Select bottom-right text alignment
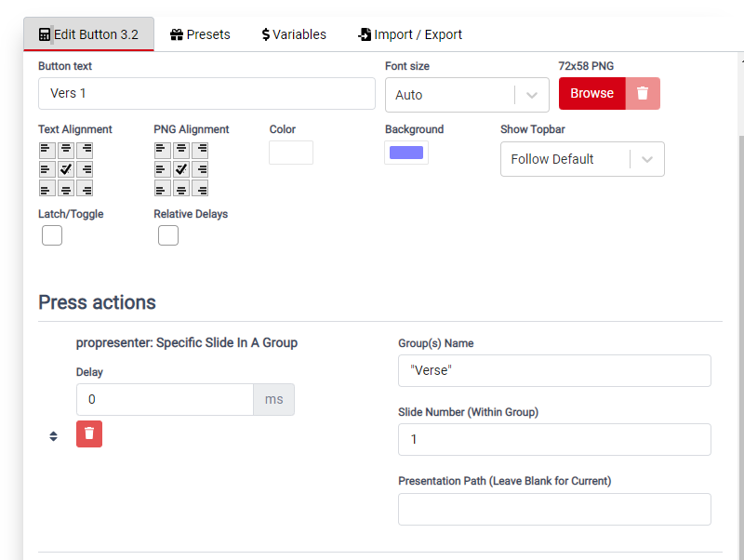 (x=86, y=188)
